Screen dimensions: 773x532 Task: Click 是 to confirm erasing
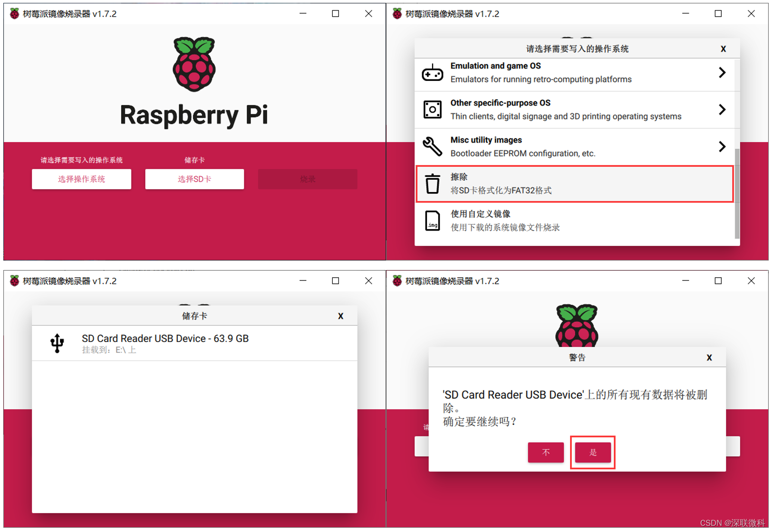click(593, 453)
